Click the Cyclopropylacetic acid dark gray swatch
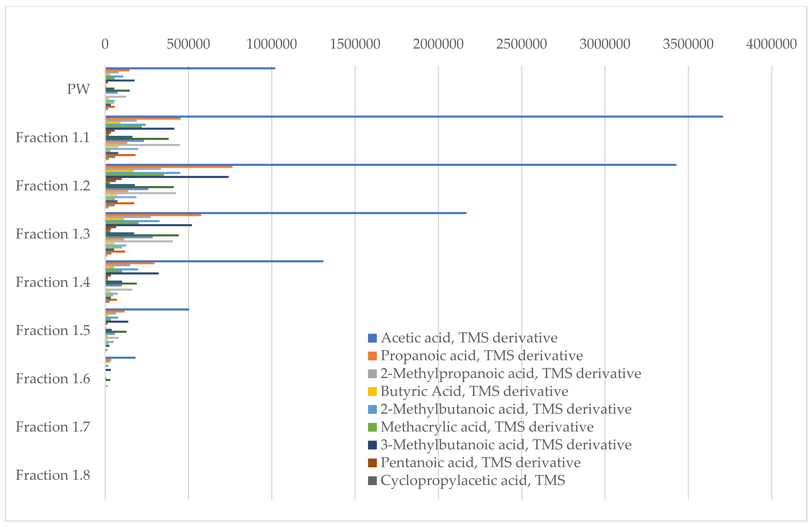The height and width of the screenshot is (527, 812). pos(372,480)
